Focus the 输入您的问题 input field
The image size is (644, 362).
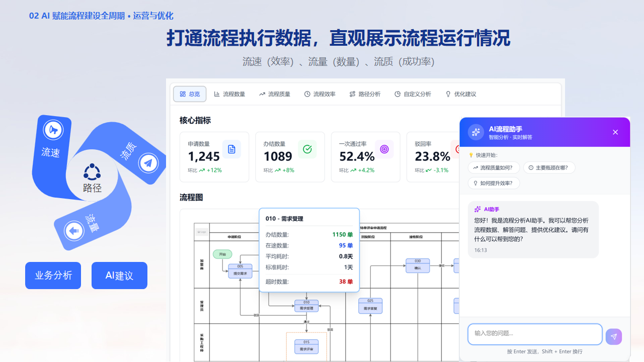point(535,334)
